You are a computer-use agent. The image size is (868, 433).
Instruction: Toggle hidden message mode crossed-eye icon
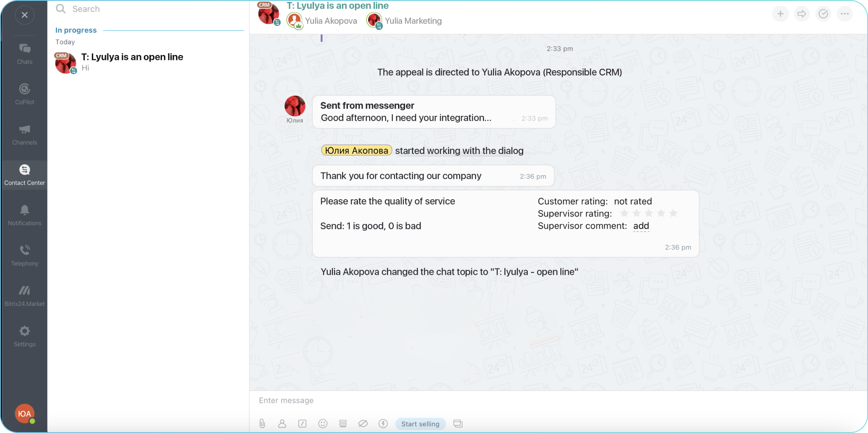point(363,424)
